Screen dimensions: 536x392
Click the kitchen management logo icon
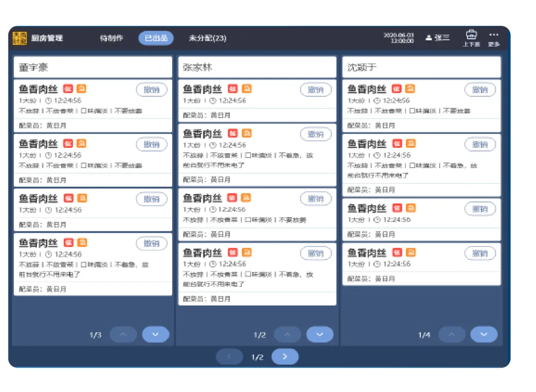click(x=20, y=38)
